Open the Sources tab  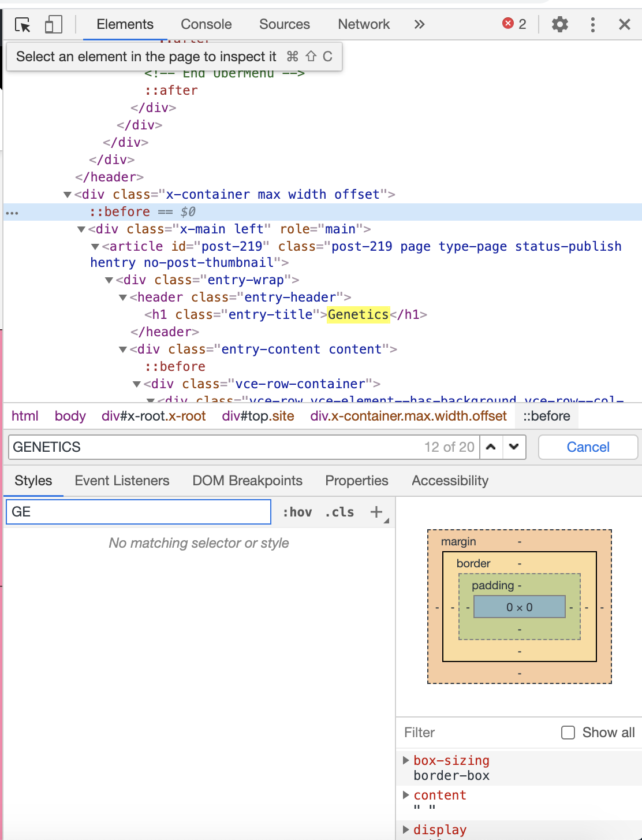[x=285, y=24]
